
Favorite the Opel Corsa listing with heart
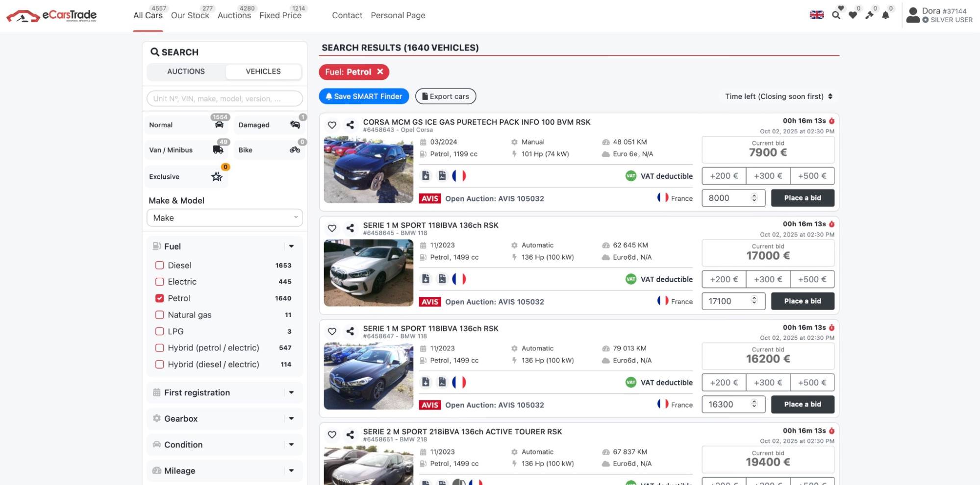332,125
